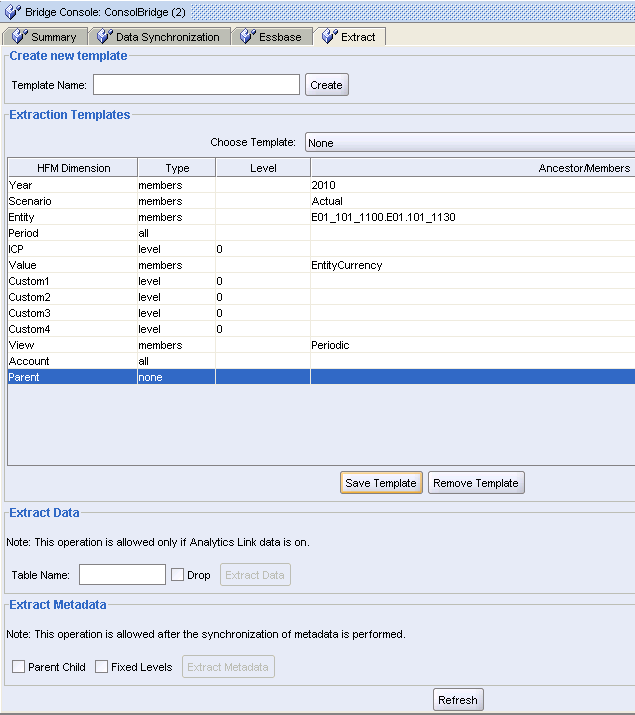Screen dimensions: 635x715
Task: Click the HFM Dimension column header
Action: pos(73,168)
